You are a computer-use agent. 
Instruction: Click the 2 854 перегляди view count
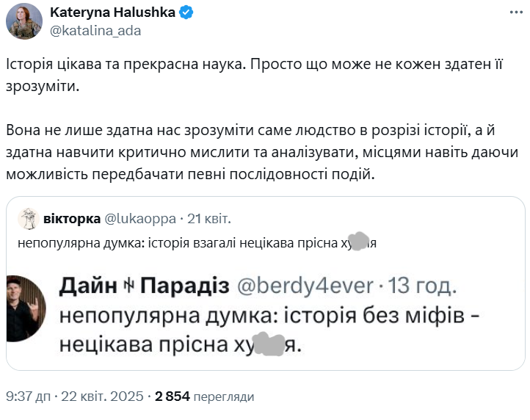204,397
